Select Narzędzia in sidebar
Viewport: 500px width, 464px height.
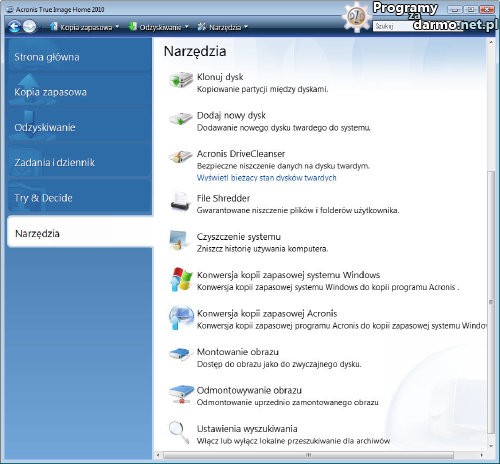79,233
